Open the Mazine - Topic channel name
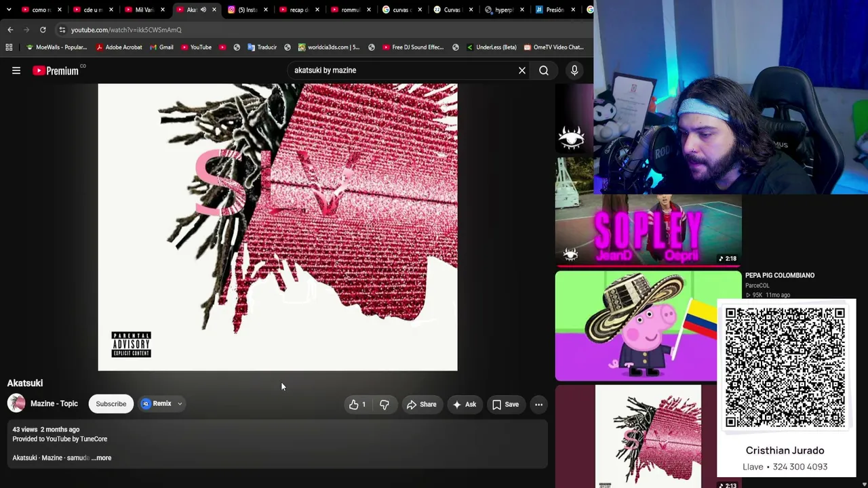 (x=54, y=404)
